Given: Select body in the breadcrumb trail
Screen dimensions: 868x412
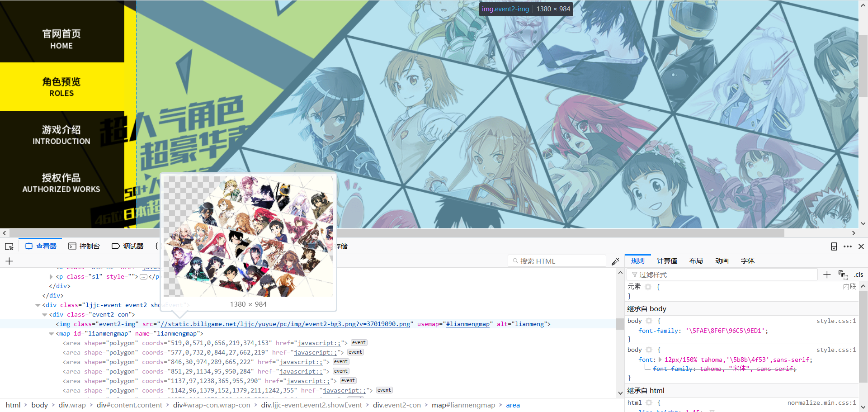Looking at the screenshot, I should point(40,405).
